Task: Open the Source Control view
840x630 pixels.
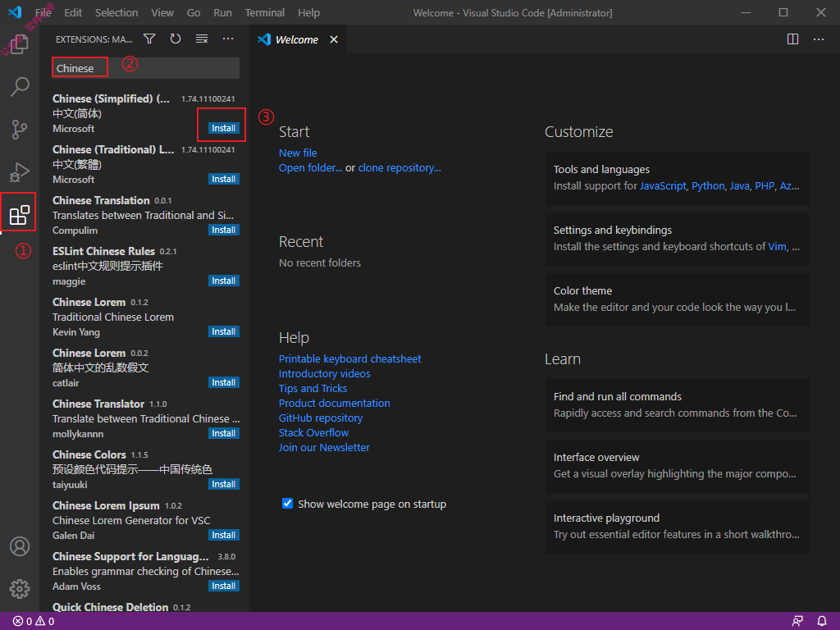Action: click(x=20, y=129)
